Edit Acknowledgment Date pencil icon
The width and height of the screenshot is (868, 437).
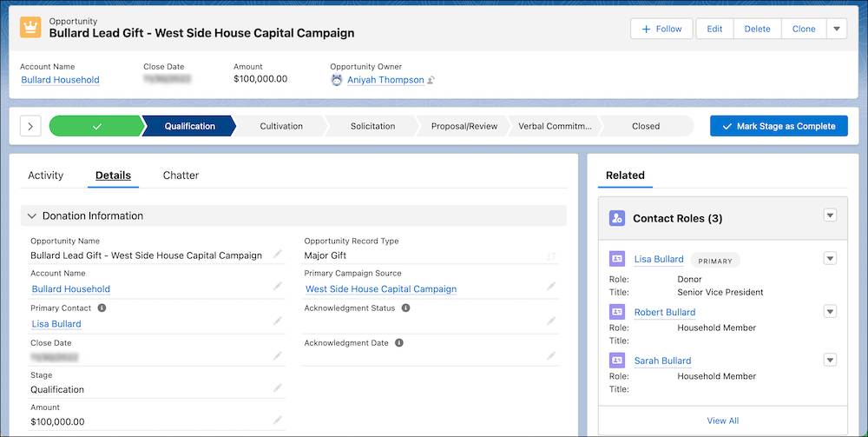[551, 355]
